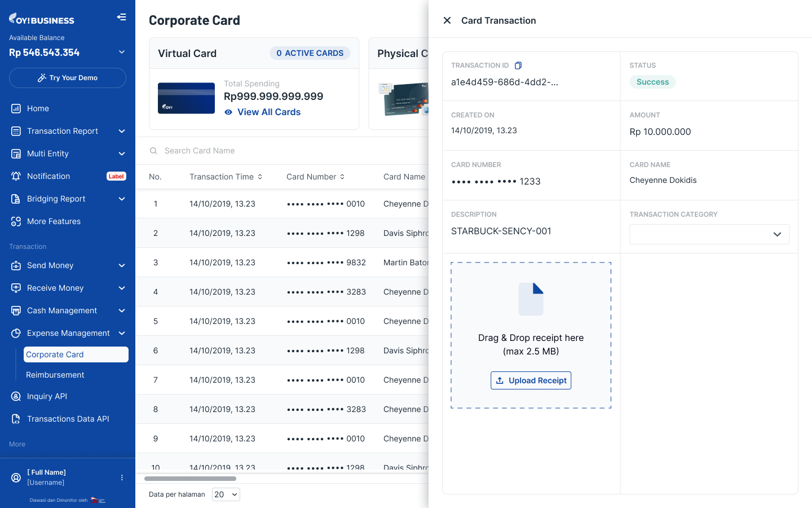This screenshot has height=508, width=812.
Task: Open View All Cards link
Action: [x=268, y=112]
